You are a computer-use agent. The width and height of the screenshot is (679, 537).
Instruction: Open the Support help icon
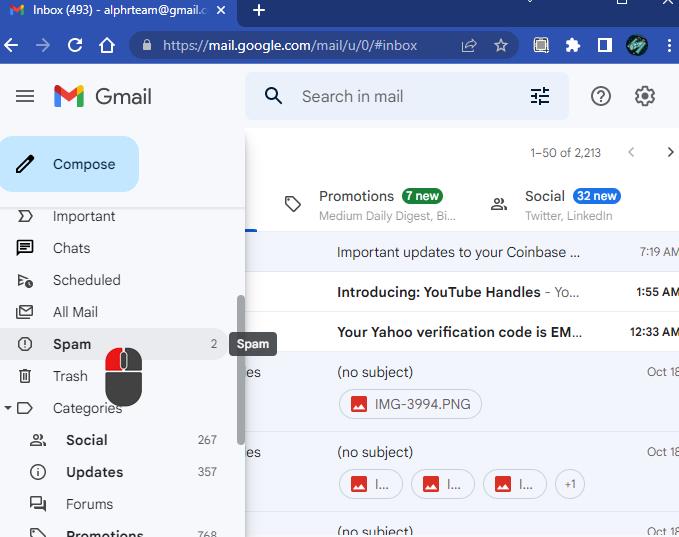[x=601, y=96]
